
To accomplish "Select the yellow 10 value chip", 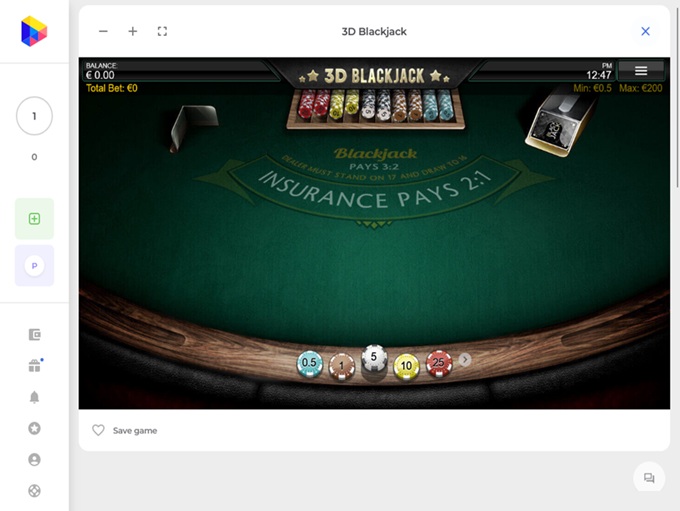I will [x=406, y=365].
